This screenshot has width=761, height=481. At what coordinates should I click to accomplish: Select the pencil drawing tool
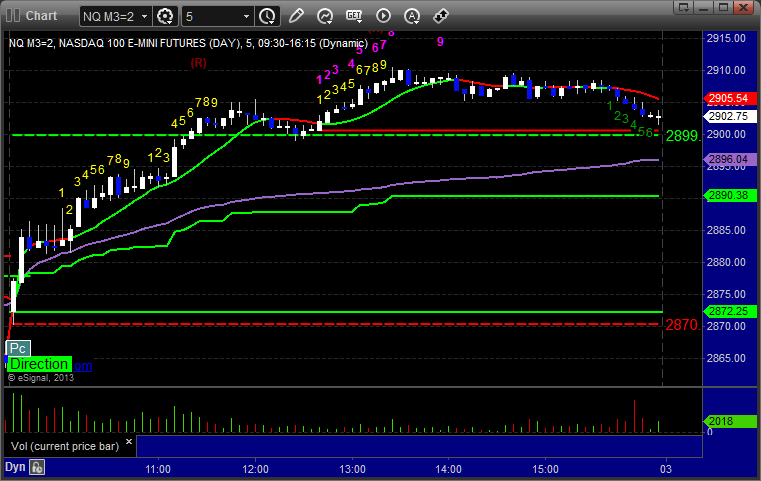(x=296, y=16)
